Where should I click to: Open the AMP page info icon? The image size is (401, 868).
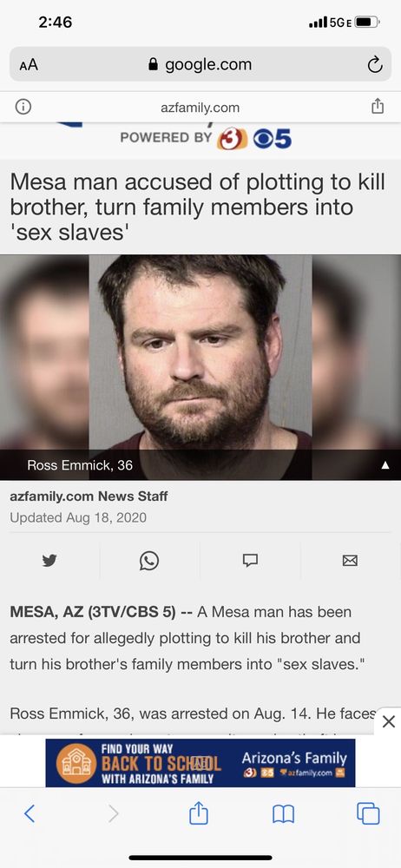[x=23, y=107]
